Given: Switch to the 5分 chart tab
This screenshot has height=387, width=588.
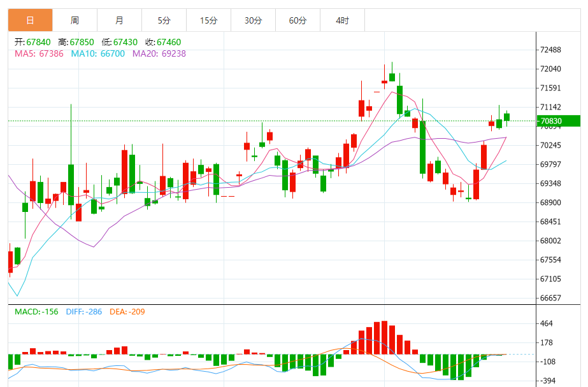Looking at the screenshot, I should pyautogui.click(x=164, y=20).
